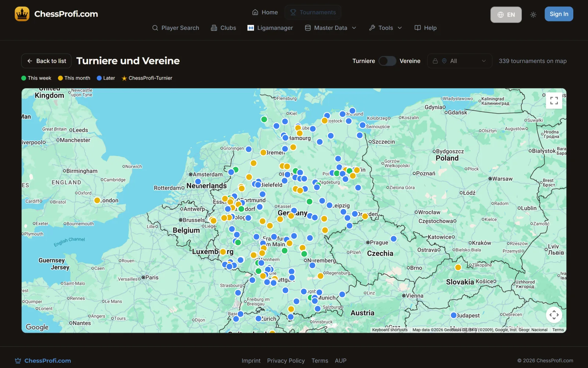The height and width of the screenshot is (368, 588).
Task: Open the AUP footer link
Action: (341, 361)
